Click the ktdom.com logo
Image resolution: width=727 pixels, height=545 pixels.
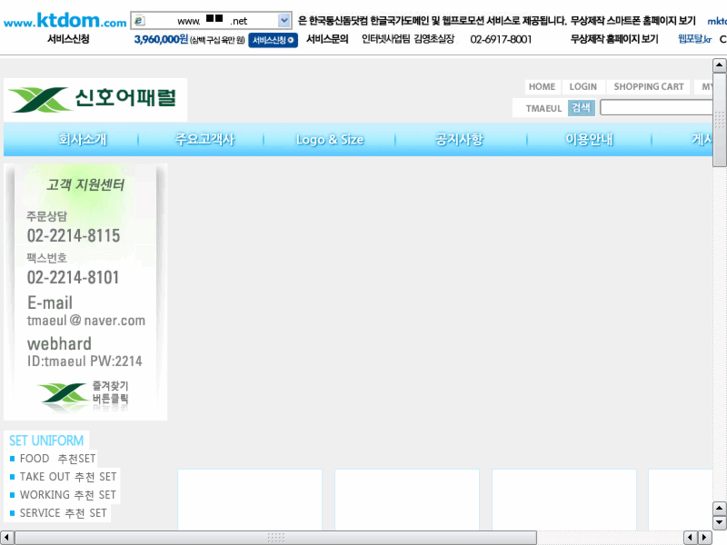pos(65,20)
